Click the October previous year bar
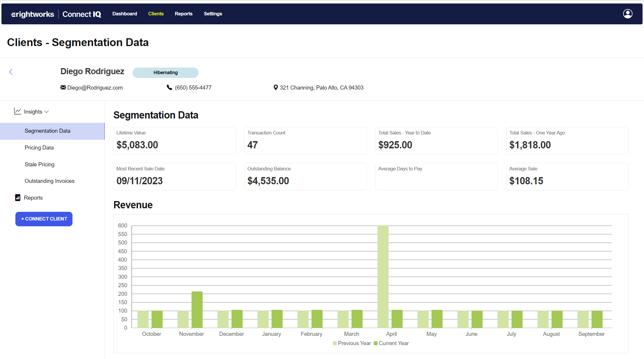This screenshot has width=644, height=359. pos(143,319)
